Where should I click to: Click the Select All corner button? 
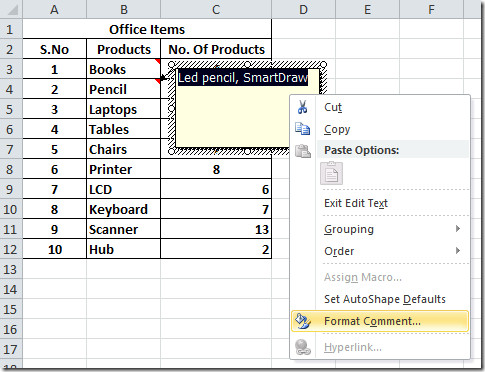coord(11,9)
